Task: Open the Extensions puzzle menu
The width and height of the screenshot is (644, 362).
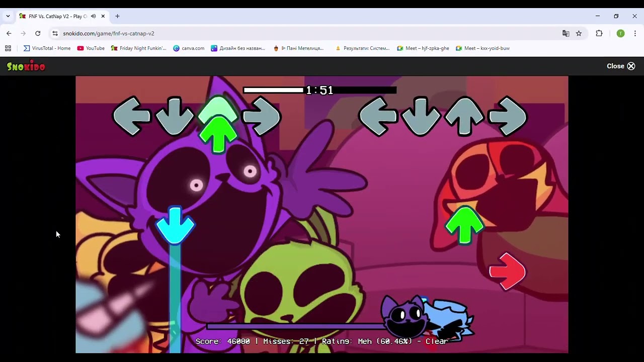Action: (x=599, y=33)
